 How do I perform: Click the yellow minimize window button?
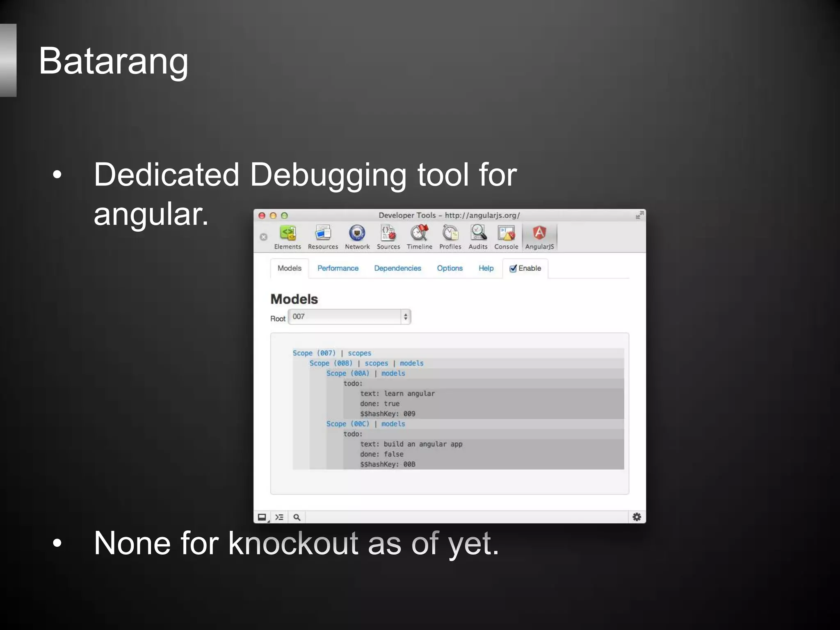pyautogui.click(x=273, y=216)
